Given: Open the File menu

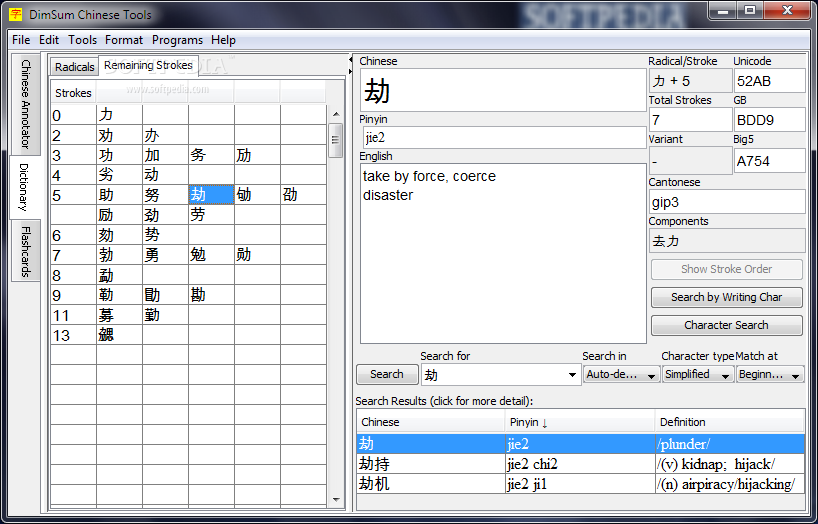Looking at the screenshot, I should pos(21,40).
